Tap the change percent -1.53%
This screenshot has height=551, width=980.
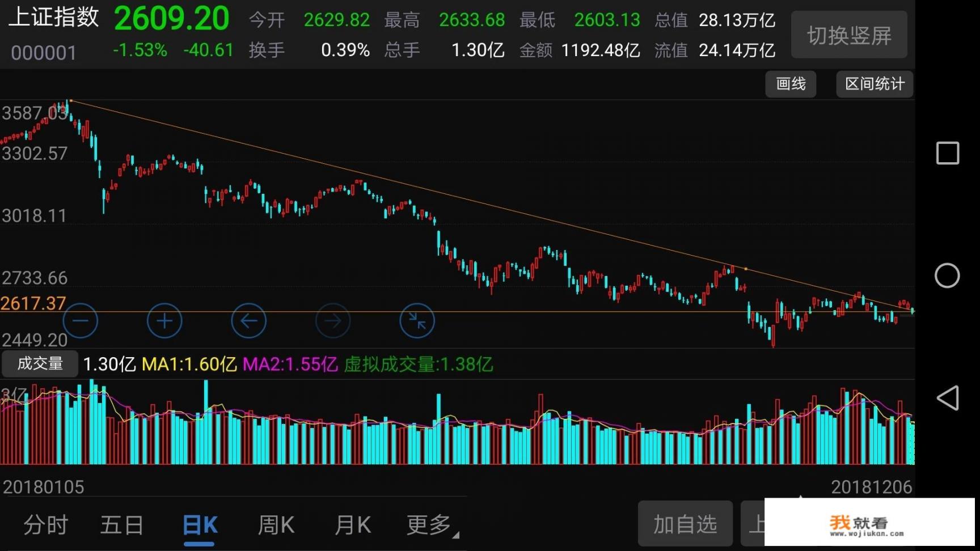[140, 50]
